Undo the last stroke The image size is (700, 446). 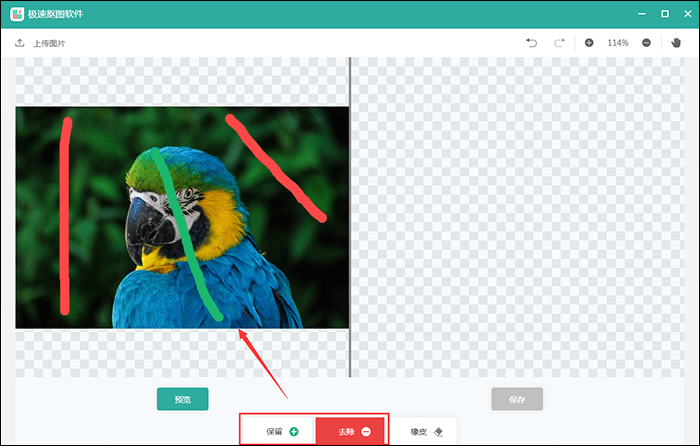tap(531, 43)
